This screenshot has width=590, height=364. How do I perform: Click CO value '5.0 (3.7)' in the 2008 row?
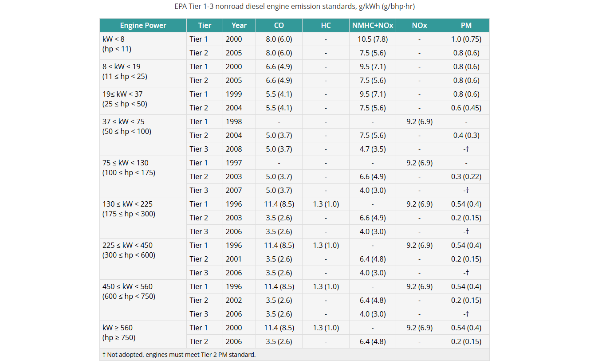(279, 149)
